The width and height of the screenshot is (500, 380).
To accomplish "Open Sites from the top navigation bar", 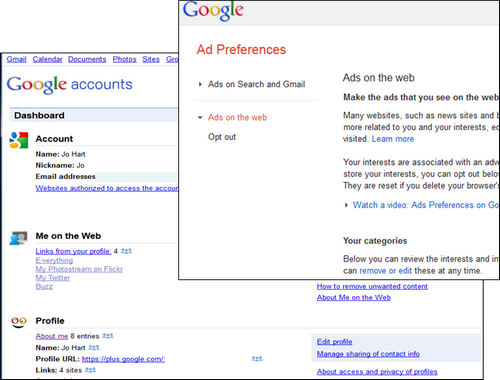I will pyautogui.click(x=151, y=59).
